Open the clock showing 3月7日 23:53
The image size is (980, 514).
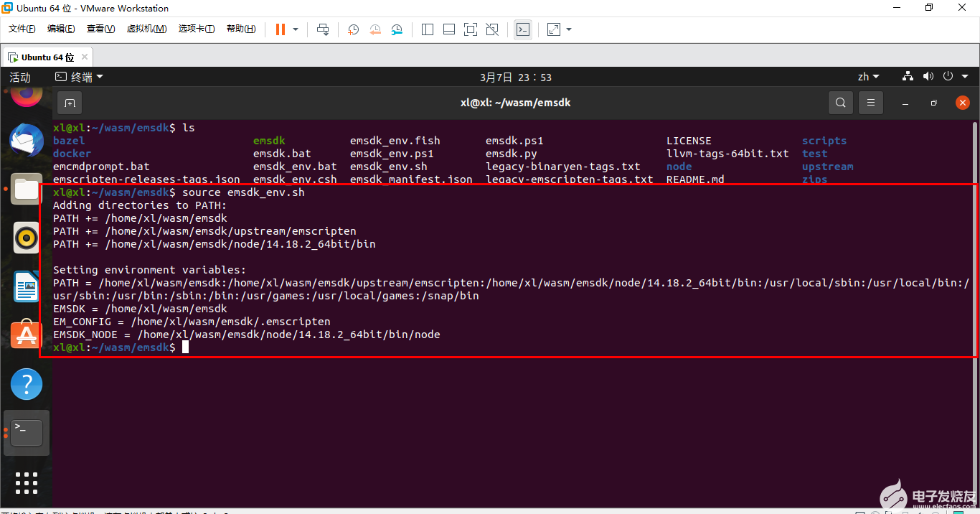[x=516, y=77]
